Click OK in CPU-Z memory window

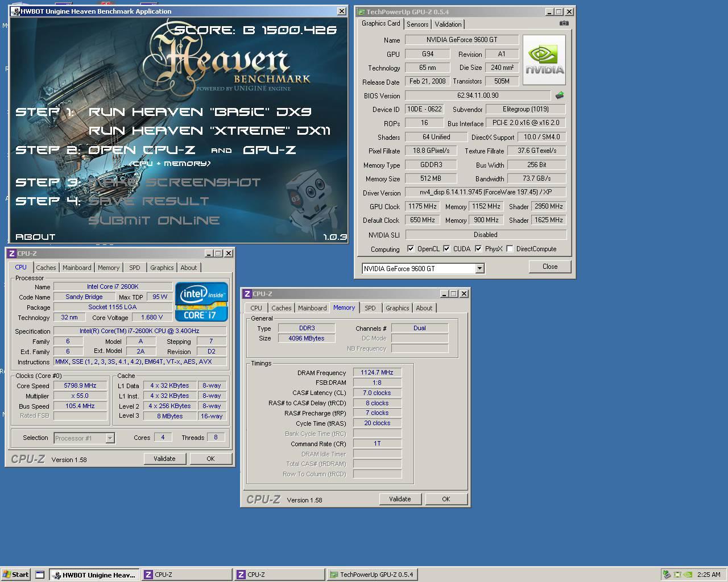[x=446, y=499]
